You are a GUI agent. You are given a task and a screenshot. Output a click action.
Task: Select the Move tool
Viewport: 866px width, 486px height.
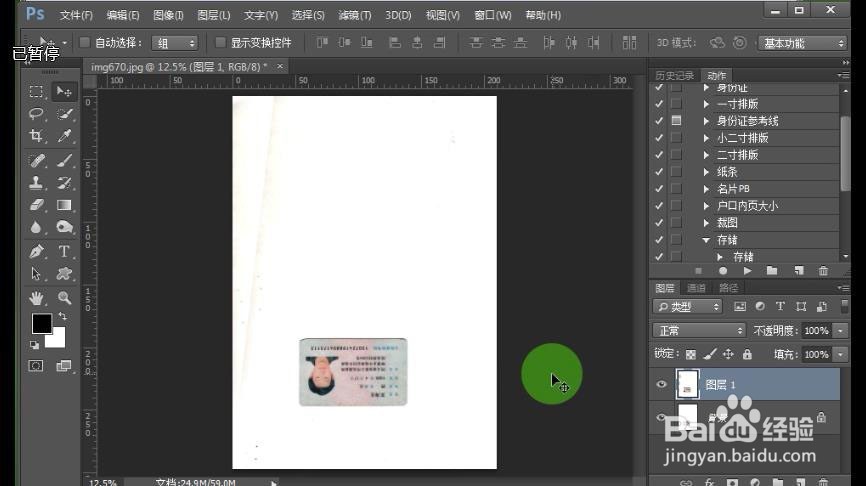point(64,91)
